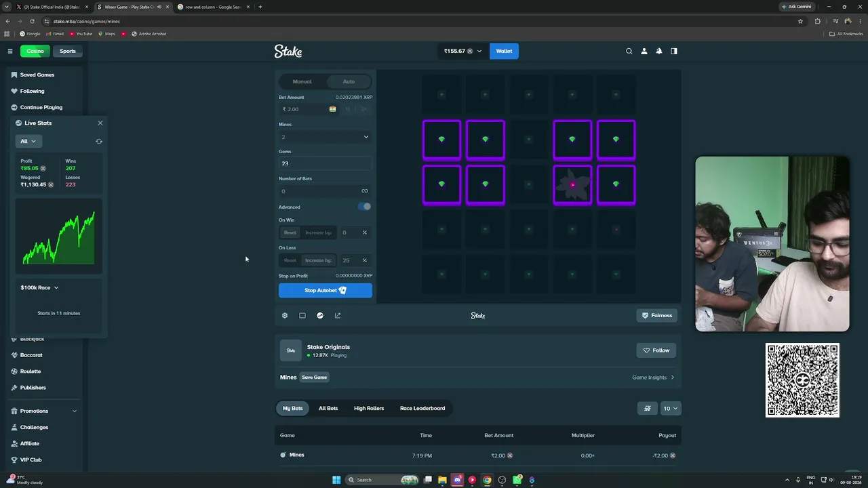This screenshot has height=488, width=868.
Task: Click the bookmark star in address bar
Action: click(x=800, y=21)
